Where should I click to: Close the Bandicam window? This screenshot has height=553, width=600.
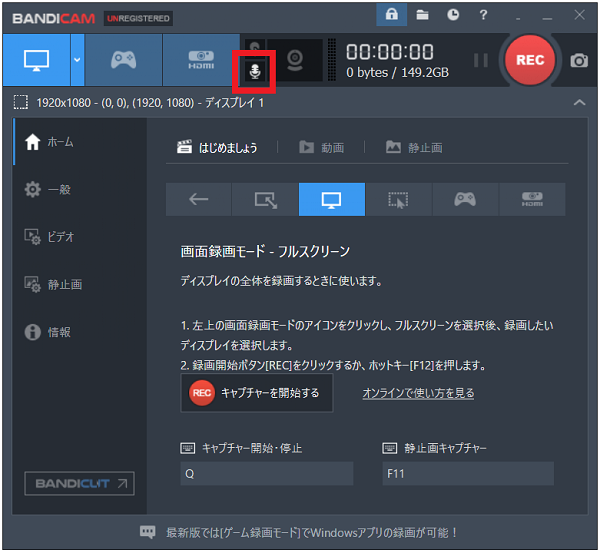tap(579, 15)
